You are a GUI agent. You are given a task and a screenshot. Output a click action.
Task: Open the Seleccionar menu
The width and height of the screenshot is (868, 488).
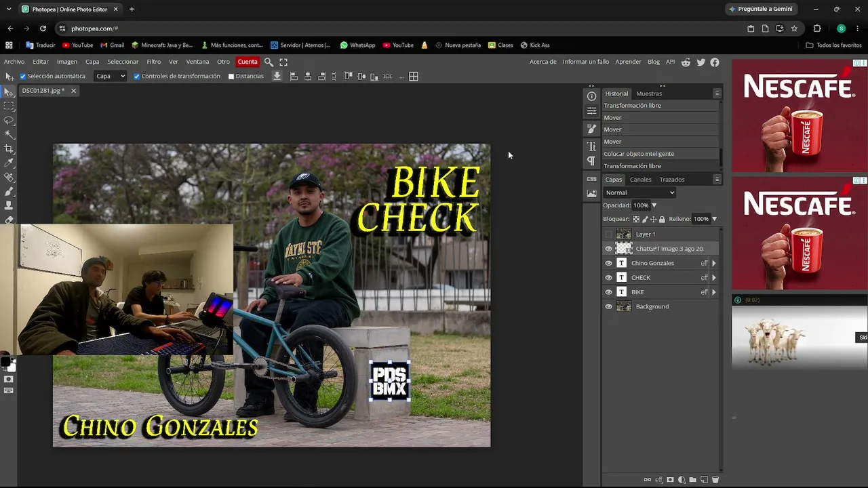coord(123,62)
